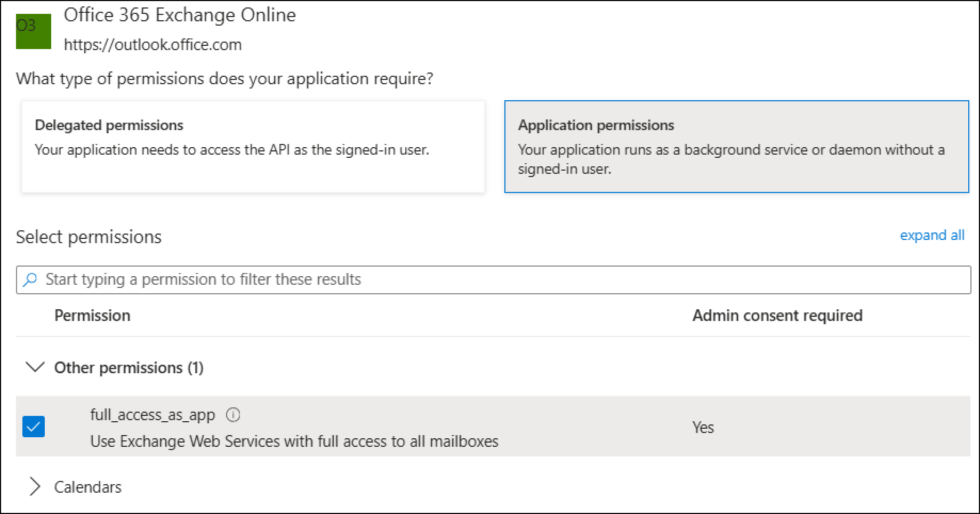Screen dimensions: 980x514
Task: Uncheck the full_access_as_app permission checkbox
Action: pos(34,427)
